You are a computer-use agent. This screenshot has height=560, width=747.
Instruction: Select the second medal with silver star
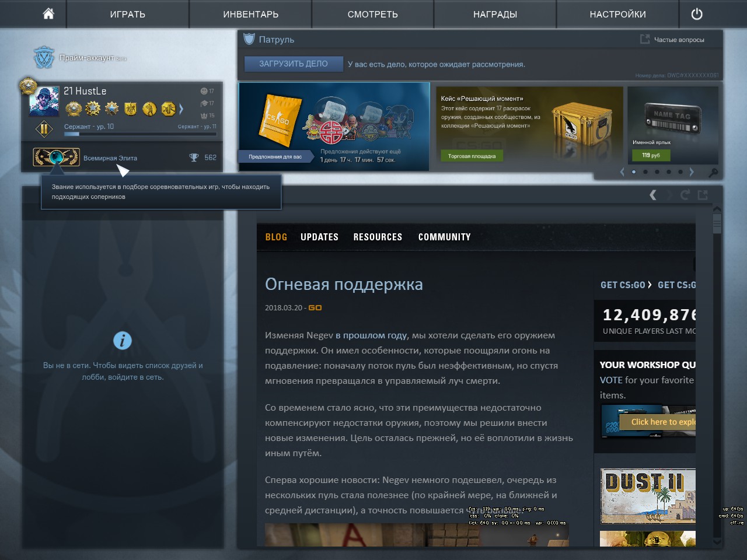click(x=93, y=108)
